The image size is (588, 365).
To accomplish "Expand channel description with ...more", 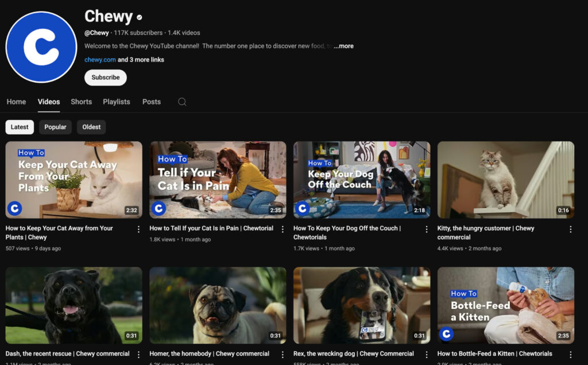I will tap(343, 46).
